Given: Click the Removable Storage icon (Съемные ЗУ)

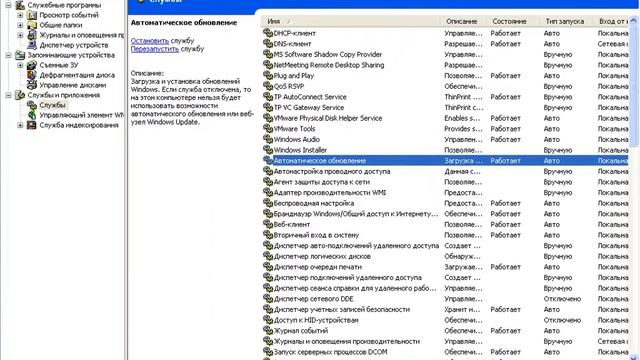Looking at the screenshot, I should (x=32, y=65).
